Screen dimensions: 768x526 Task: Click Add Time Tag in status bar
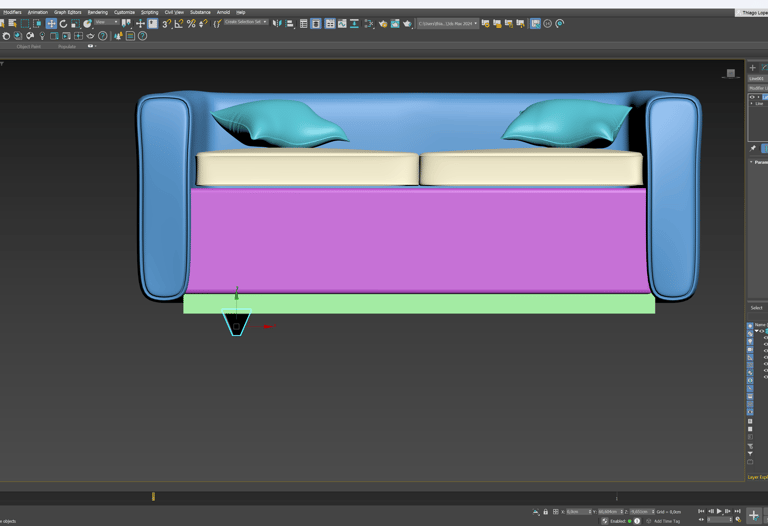(667, 521)
